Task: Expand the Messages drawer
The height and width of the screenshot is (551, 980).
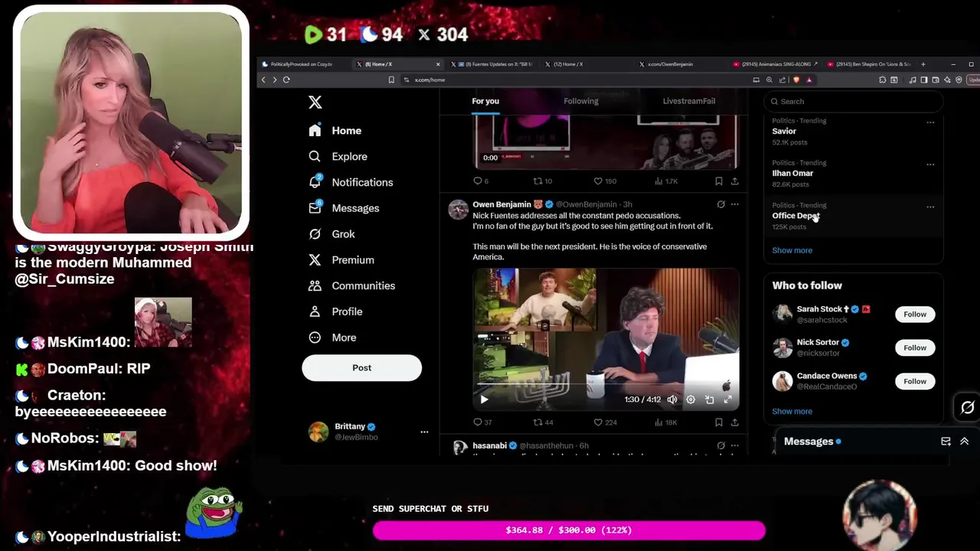Action: coord(964,442)
